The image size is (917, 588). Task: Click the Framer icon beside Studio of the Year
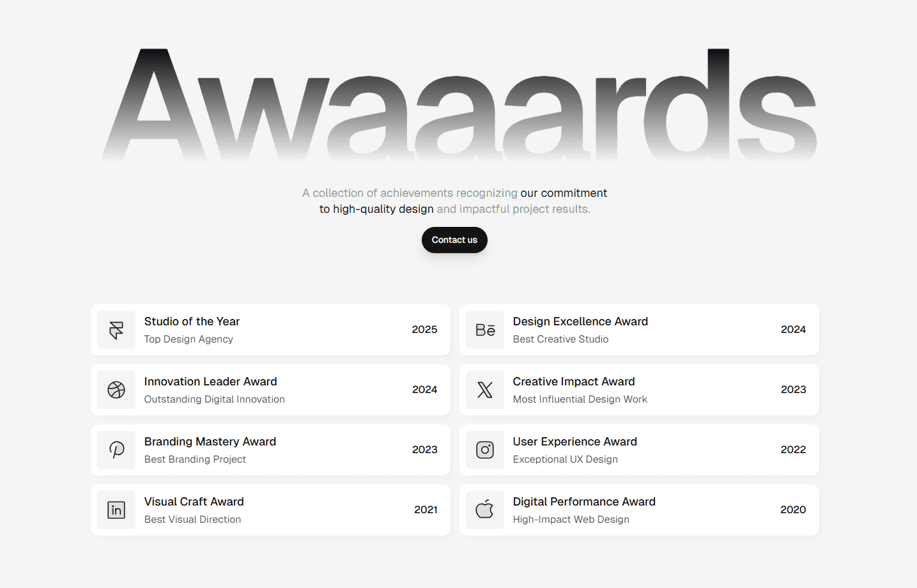[x=116, y=330]
